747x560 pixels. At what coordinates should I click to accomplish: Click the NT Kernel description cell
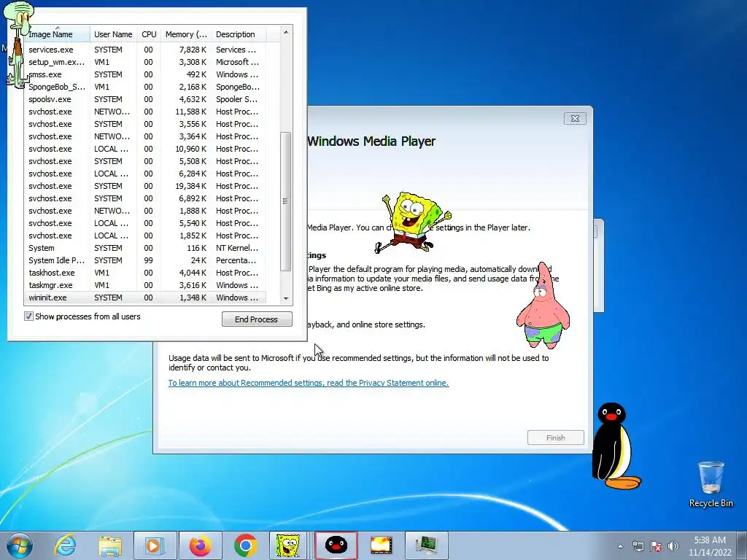237,248
